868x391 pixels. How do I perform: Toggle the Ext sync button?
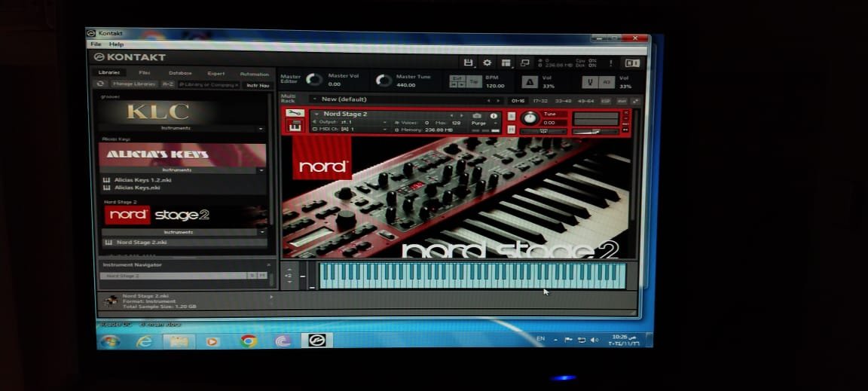pos(458,78)
